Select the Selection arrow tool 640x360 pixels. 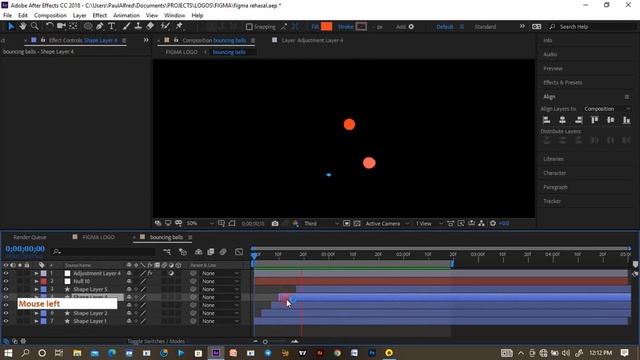11,27
